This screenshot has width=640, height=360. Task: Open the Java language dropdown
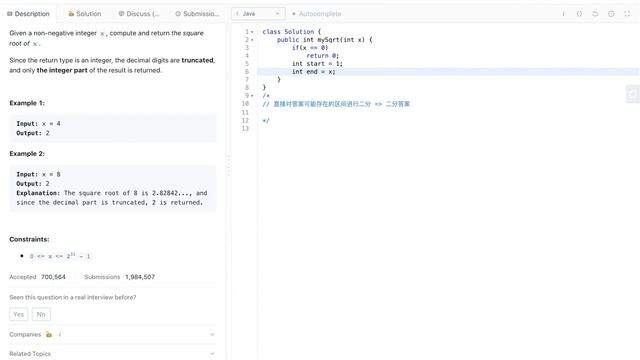[x=258, y=14]
